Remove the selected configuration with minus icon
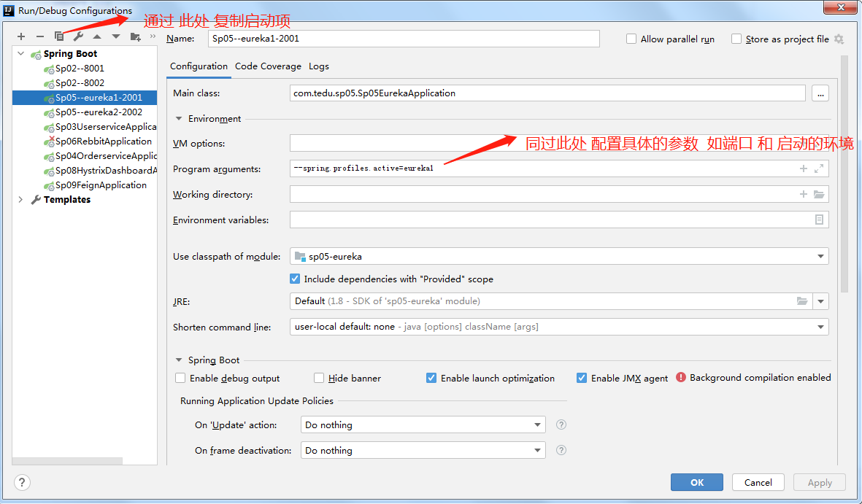The image size is (862, 504). [x=39, y=36]
